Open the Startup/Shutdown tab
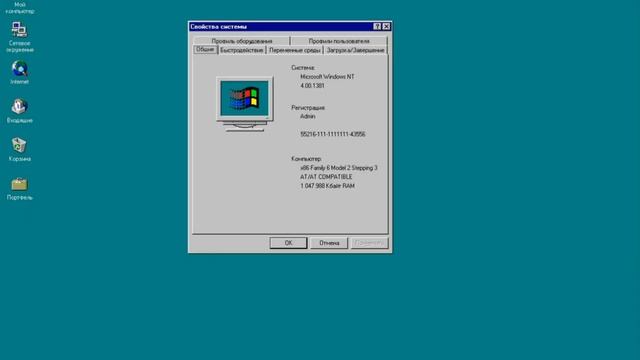Image resolution: width=640 pixels, height=360 pixels. coord(355,50)
